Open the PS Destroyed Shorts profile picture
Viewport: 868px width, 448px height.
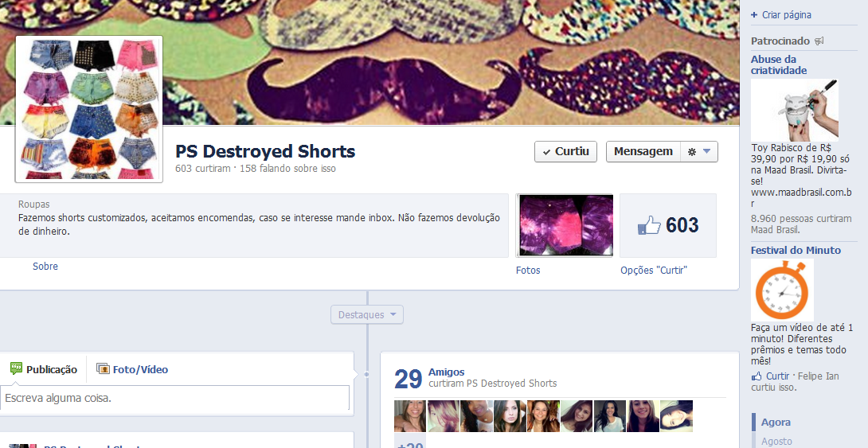pyautogui.click(x=89, y=109)
